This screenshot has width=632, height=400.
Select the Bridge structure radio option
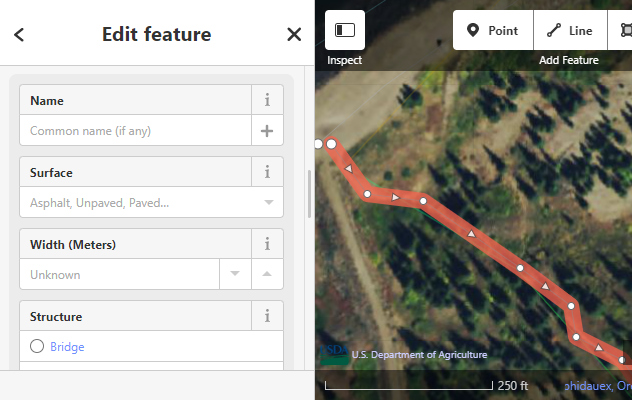coord(37,347)
